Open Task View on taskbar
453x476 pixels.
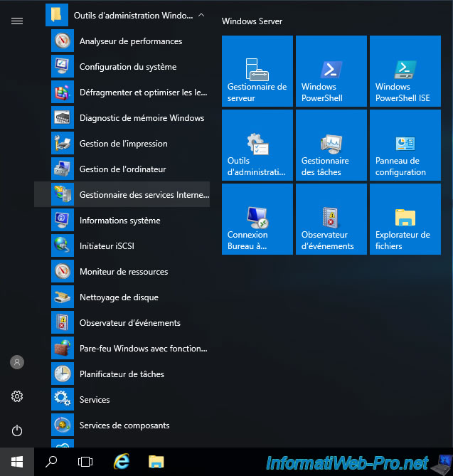pyautogui.click(x=85, y=462)
